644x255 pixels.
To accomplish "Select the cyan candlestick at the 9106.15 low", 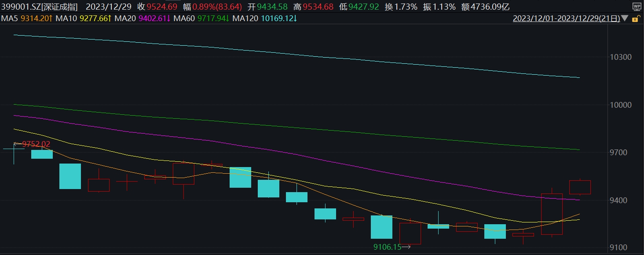I will (x=381, y=227).
